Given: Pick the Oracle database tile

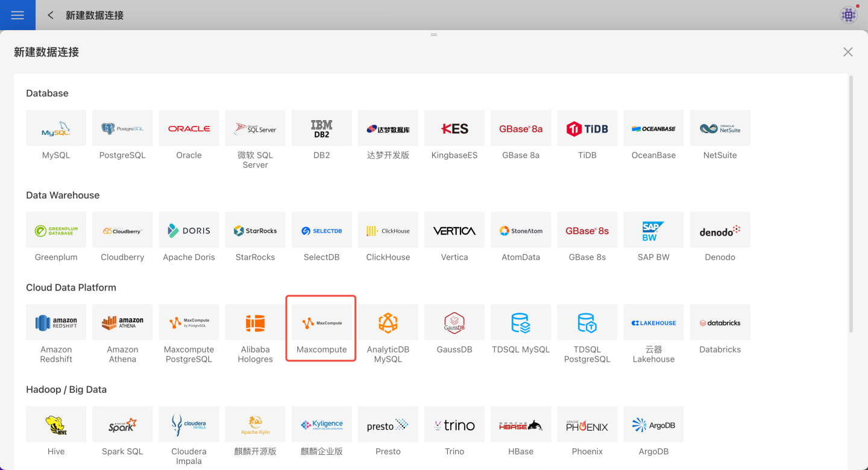Looking at the screenshot, I should (189, 128).
